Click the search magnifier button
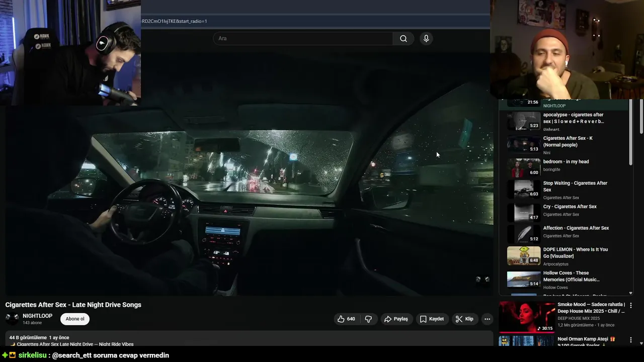Screen dimensions: 644x362 [x=404, y=39]
